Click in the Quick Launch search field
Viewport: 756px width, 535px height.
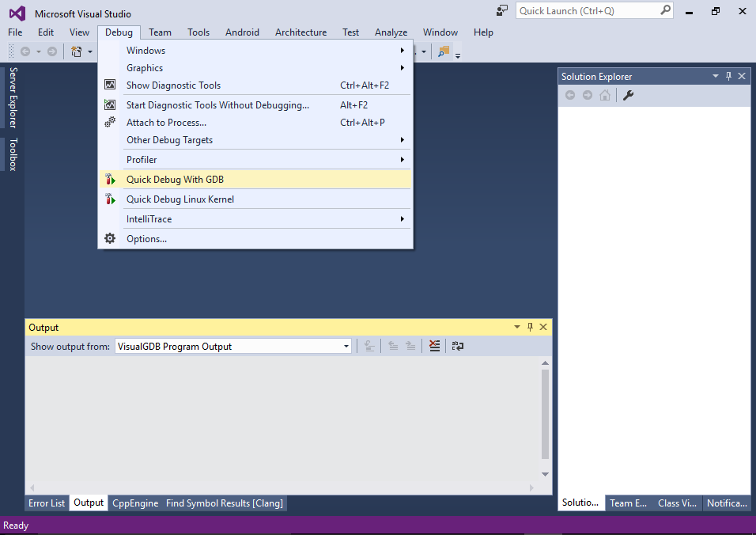click(588, 10)
